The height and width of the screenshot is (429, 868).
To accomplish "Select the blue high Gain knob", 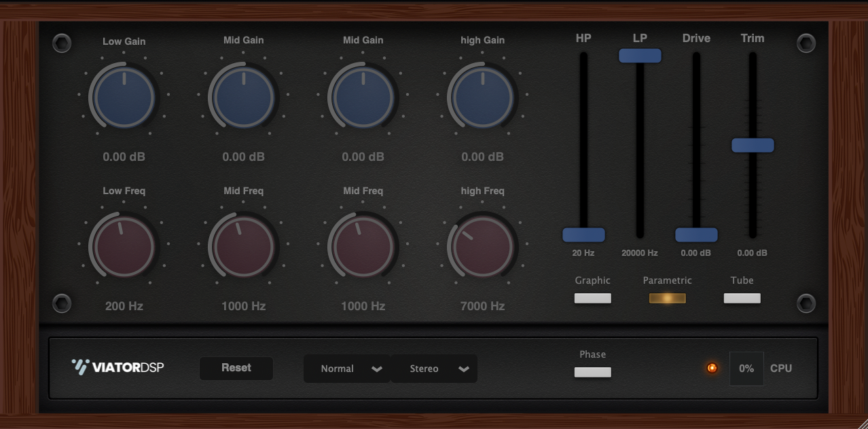I will click(482, 98).
